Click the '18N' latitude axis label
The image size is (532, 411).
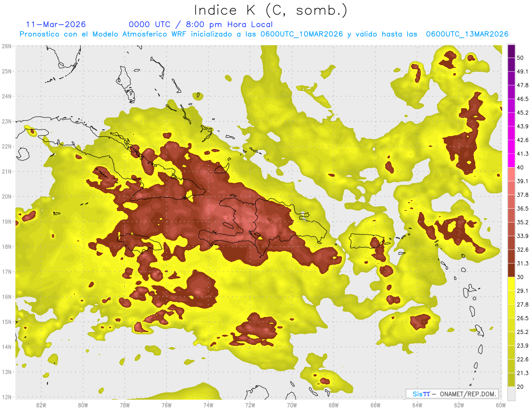[x=7, y=247]
